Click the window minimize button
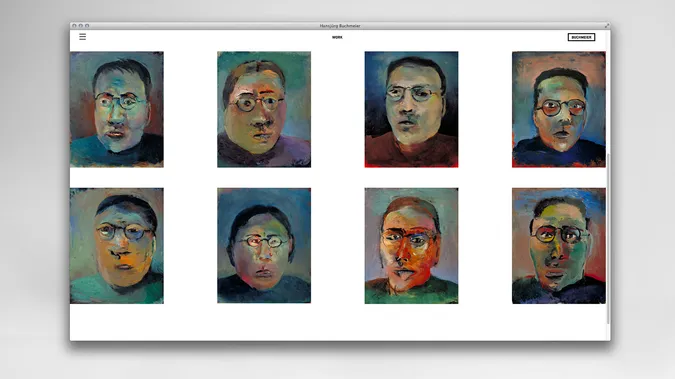The image size is (675, 379). pyautogui.click(x=81, y=26)
